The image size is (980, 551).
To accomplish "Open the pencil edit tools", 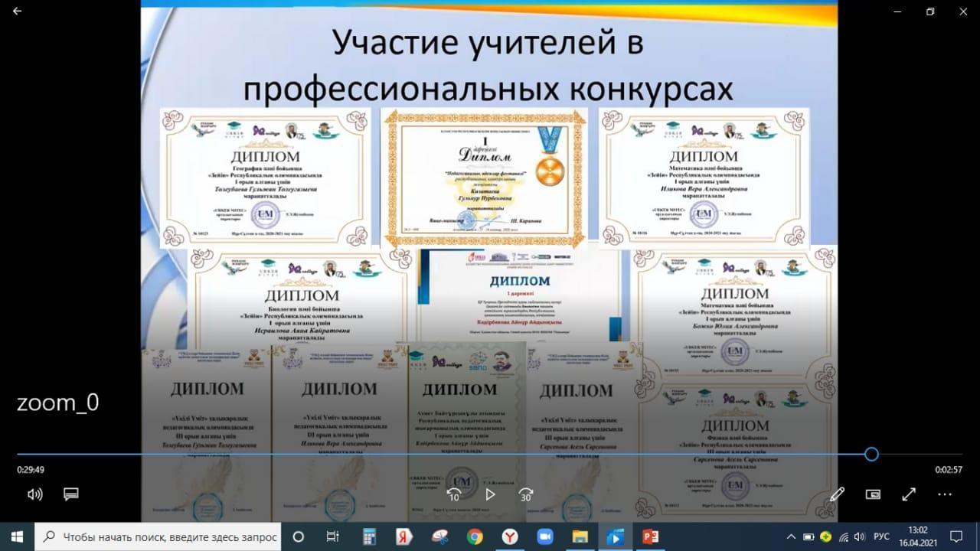I will coord(837,494).
